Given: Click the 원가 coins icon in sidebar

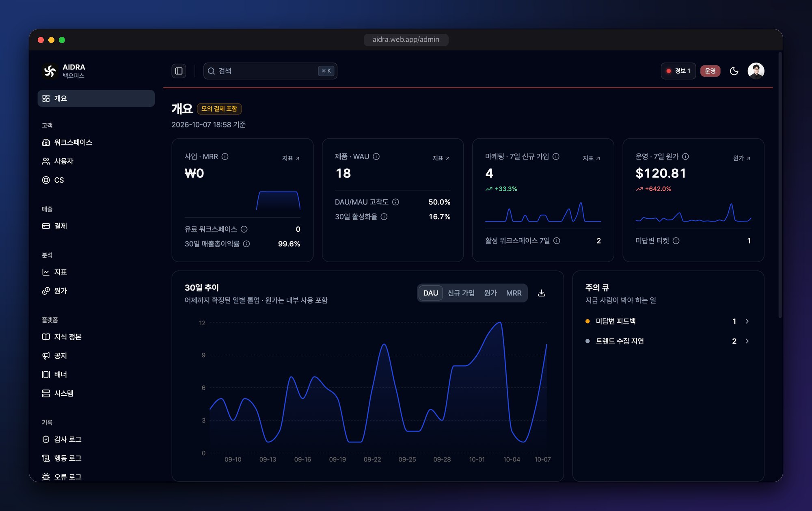Looking at the screenshot, I should point(46,291).
